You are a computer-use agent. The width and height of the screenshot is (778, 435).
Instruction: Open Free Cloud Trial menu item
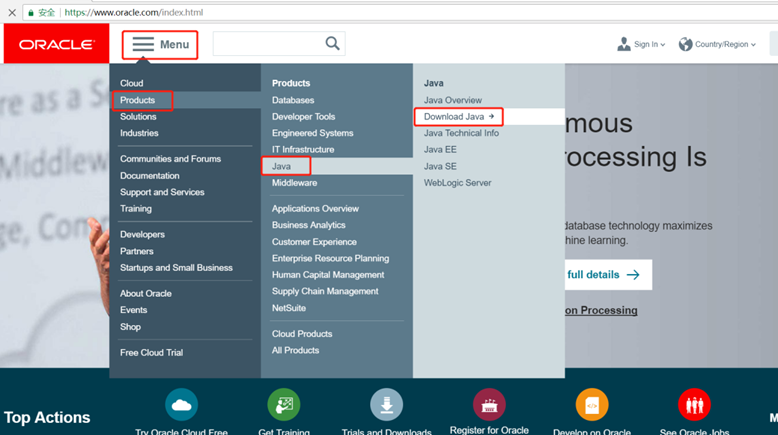[151, 353]
